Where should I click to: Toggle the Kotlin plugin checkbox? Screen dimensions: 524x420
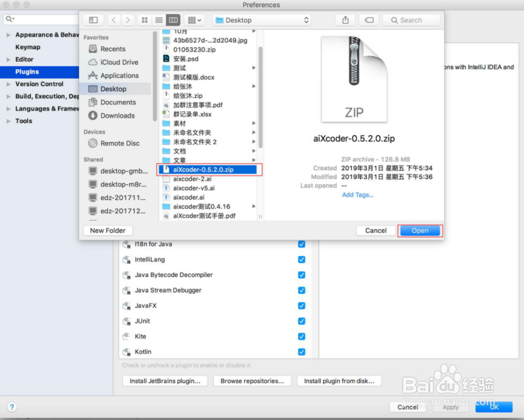point(301,352)
